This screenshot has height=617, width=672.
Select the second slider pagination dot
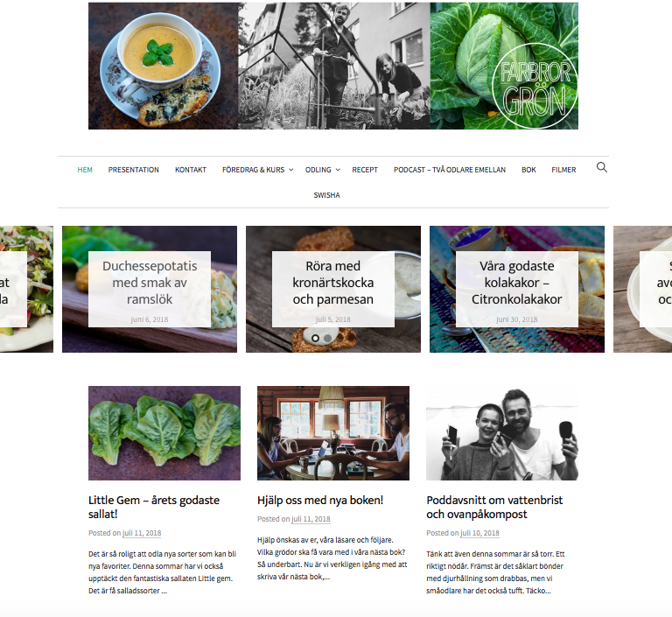click(x=328, y=339)
